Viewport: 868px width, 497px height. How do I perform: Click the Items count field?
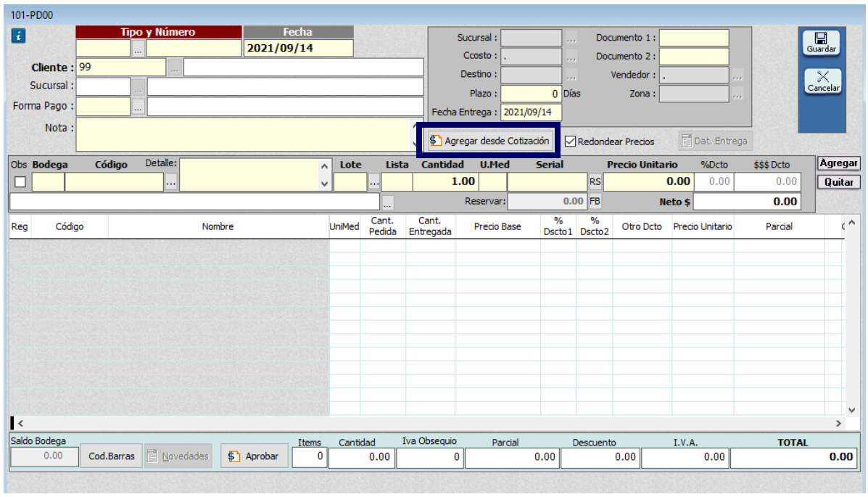coord(309,457)
